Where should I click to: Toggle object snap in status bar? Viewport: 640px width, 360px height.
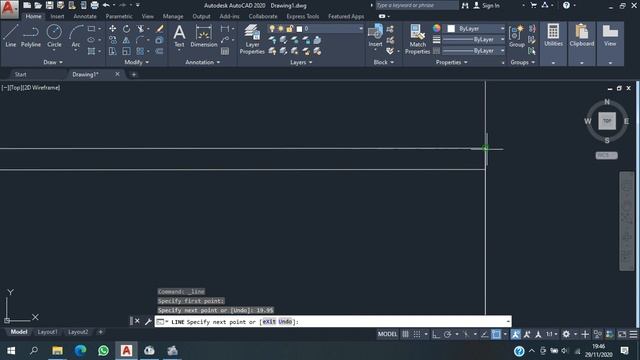pyautogui.click(x=496, y=334)
